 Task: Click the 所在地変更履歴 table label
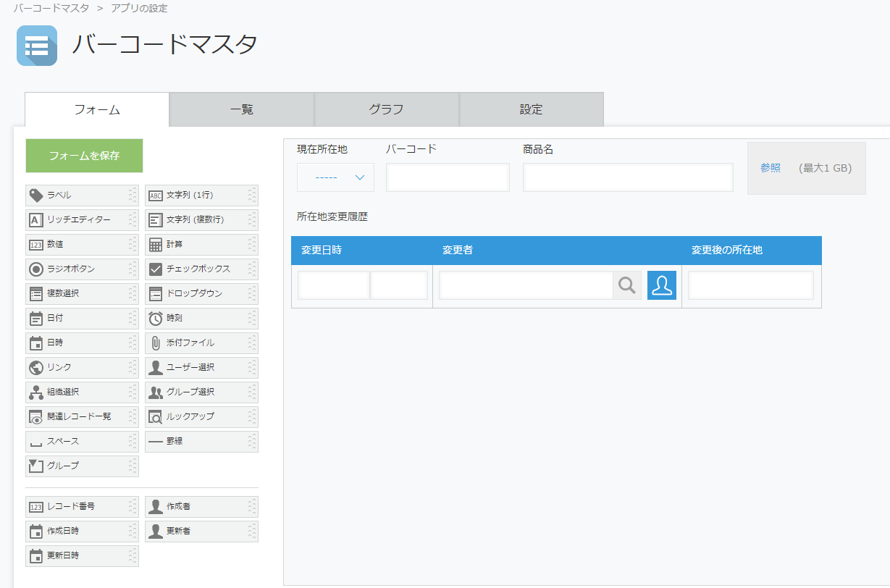(332, 217)
